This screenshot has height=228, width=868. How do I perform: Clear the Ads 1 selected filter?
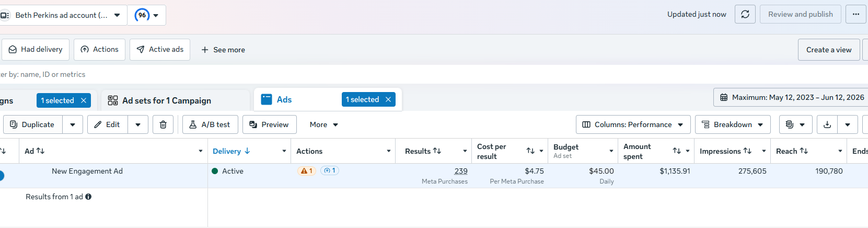pyautogui.click(x=388, y=99)
